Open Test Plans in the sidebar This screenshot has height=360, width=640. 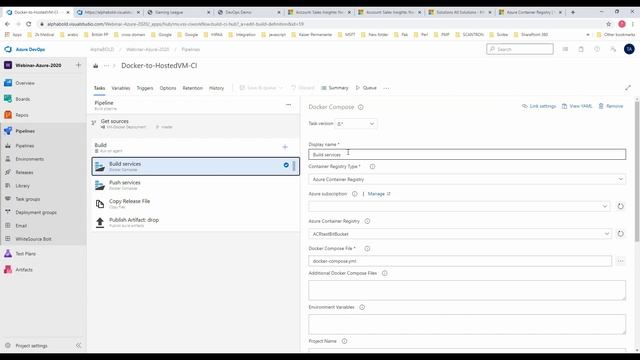[x=25, y=254]
